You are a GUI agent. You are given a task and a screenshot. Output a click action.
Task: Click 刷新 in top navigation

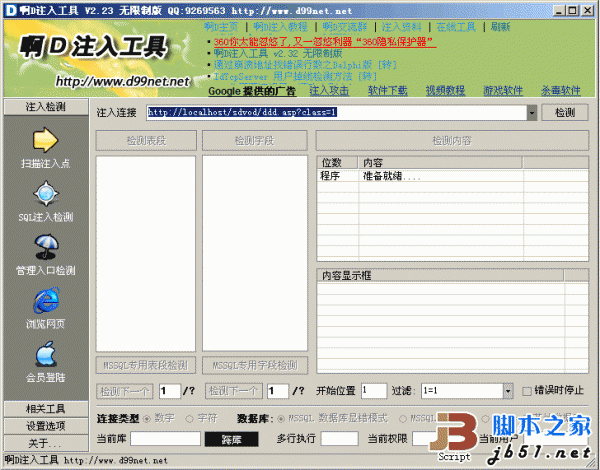pyautogui.click(x=501, y=27)
